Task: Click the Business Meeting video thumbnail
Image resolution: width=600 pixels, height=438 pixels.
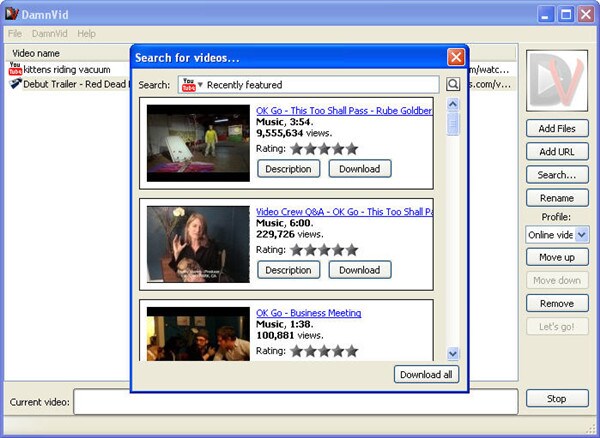Action: click(x=198, y=334)
